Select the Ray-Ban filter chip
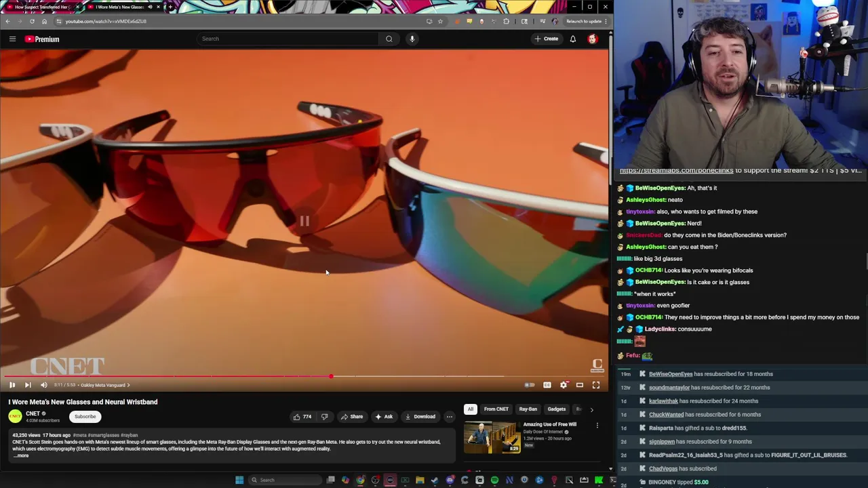Screen dimensions: 868x488 tap(528, 409)
